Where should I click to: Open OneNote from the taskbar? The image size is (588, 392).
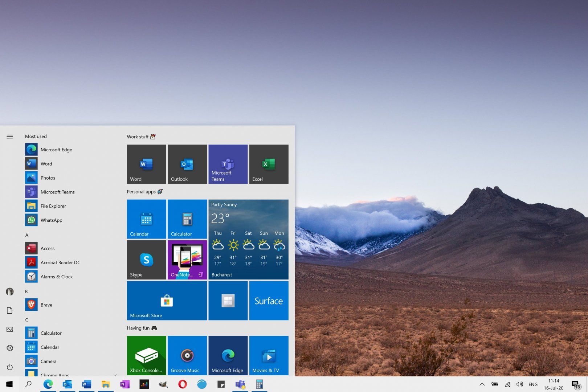[x=125, y=384]
